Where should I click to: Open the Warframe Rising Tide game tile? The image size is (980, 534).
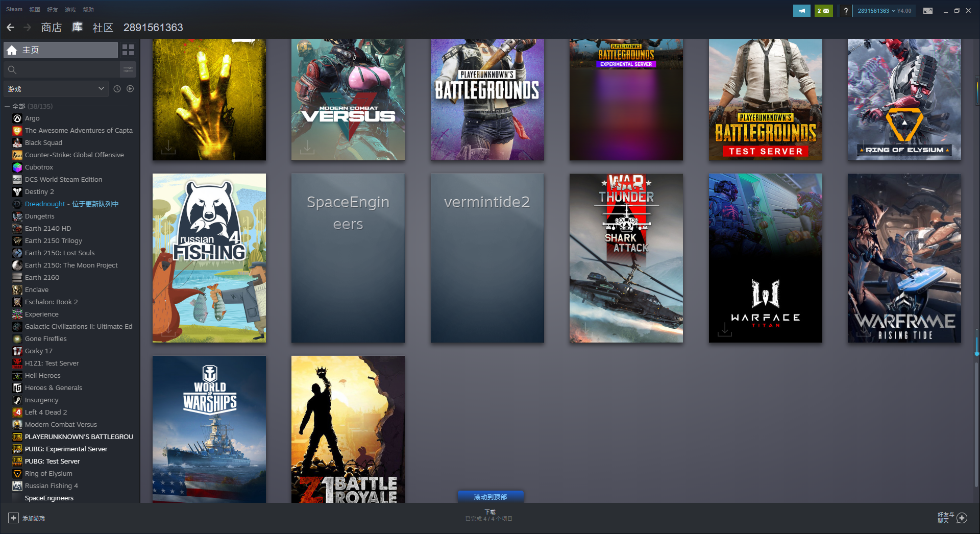pyautogui.click(x=904, y=258)
